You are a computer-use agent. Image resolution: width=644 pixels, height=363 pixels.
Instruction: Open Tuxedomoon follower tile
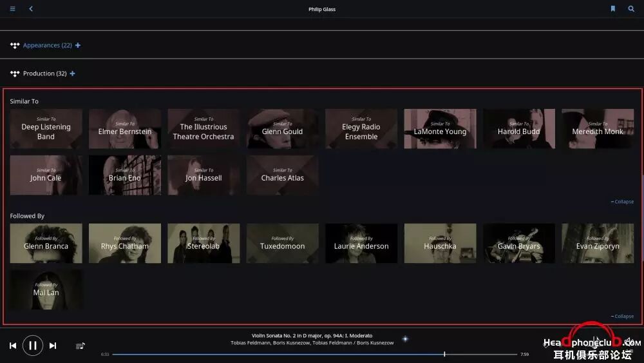tap(283, 243)
